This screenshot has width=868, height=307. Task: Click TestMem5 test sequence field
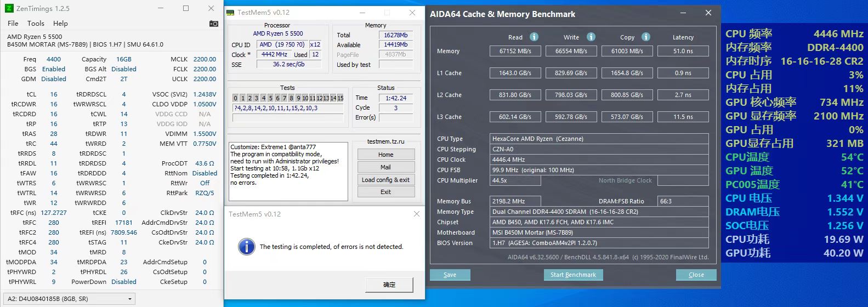pos(288,109)
